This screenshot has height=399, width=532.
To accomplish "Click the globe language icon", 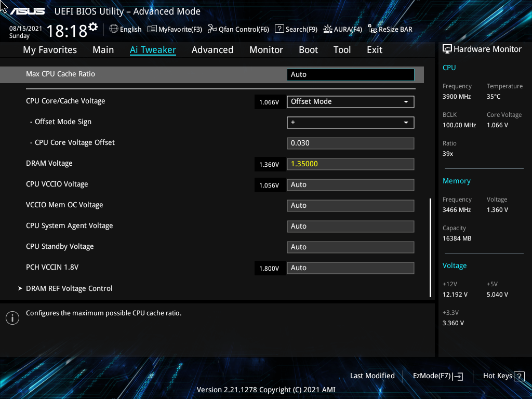I will [114, 29].
